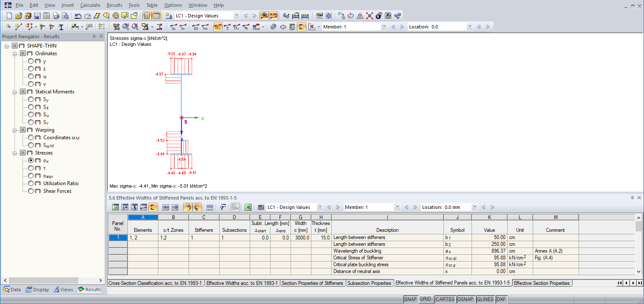The width and height of the screenshot is (644, 304).
Task: Click the table vertical scrollbar down arrow
Action: (x=638, y=272)
